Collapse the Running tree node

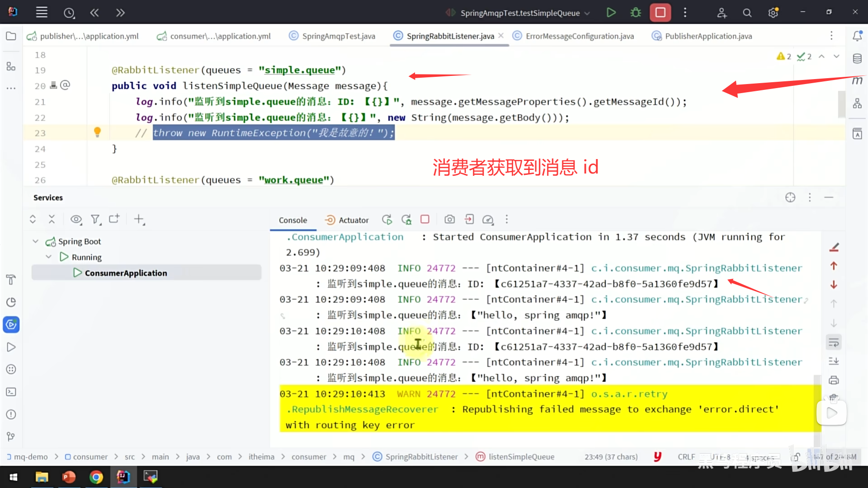[x=49, y=257]
